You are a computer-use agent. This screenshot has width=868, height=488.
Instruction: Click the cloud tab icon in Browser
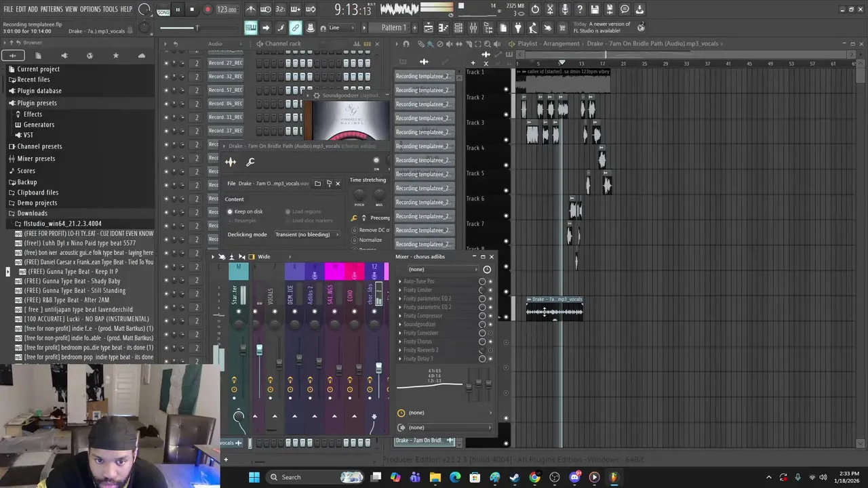141,56
